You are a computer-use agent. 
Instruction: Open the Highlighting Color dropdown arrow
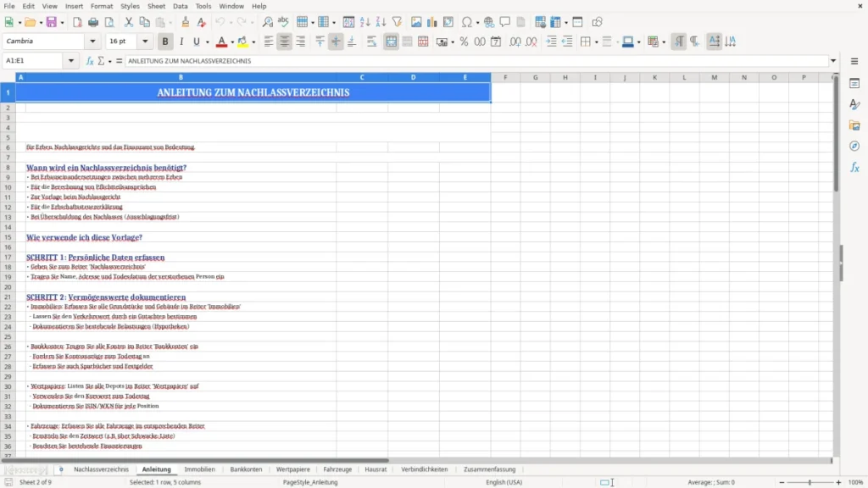(253, 42)
